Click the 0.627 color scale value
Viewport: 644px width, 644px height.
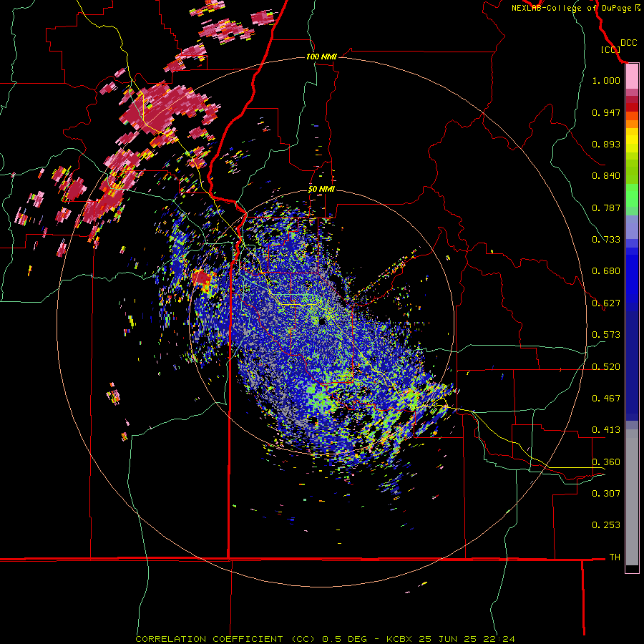click(x=606, y=303)
